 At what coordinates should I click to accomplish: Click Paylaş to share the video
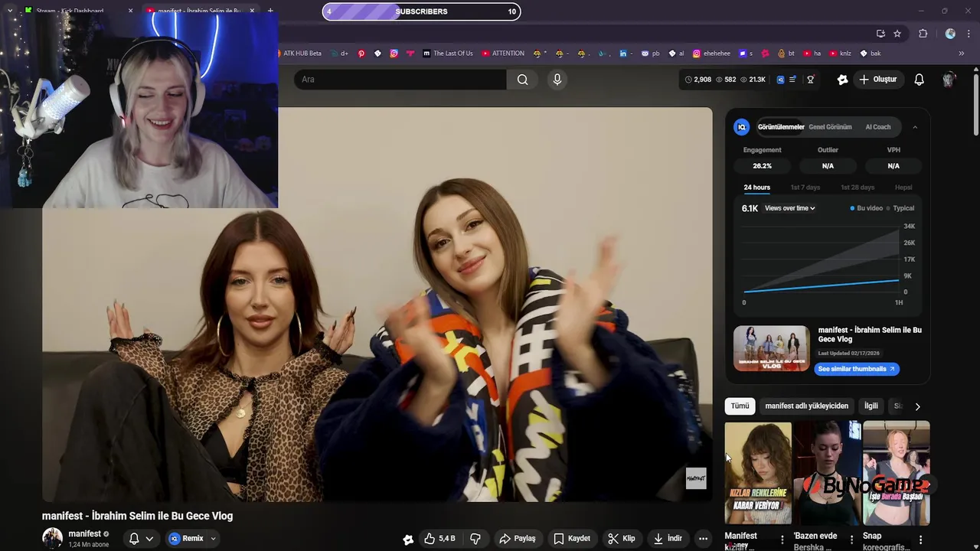517,539
